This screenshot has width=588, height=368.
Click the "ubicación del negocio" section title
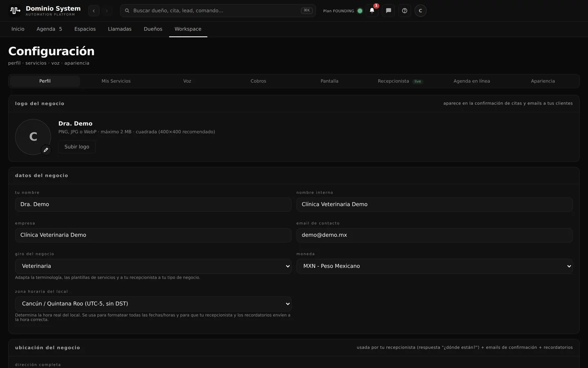click(48, 348)
